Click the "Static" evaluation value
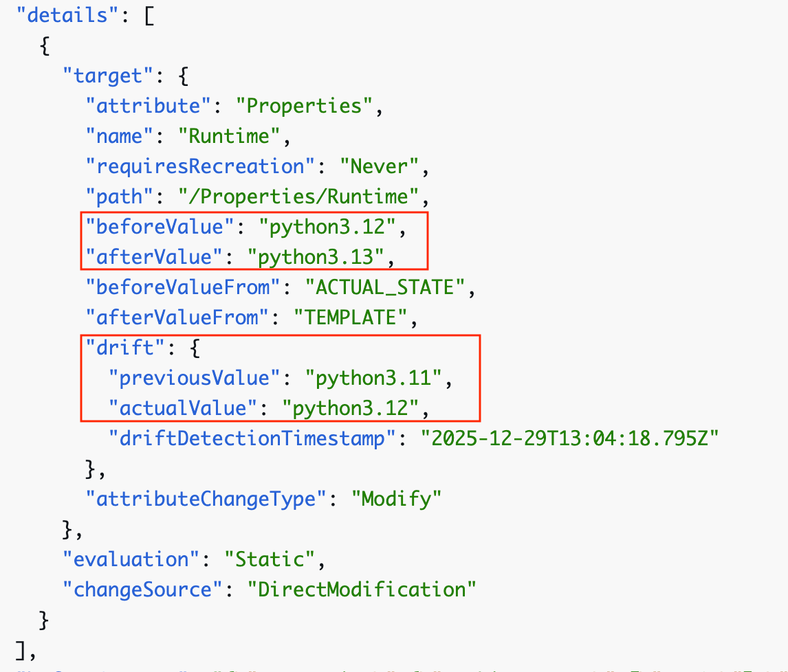The image size is (788, 672). [x=270, y=559]
